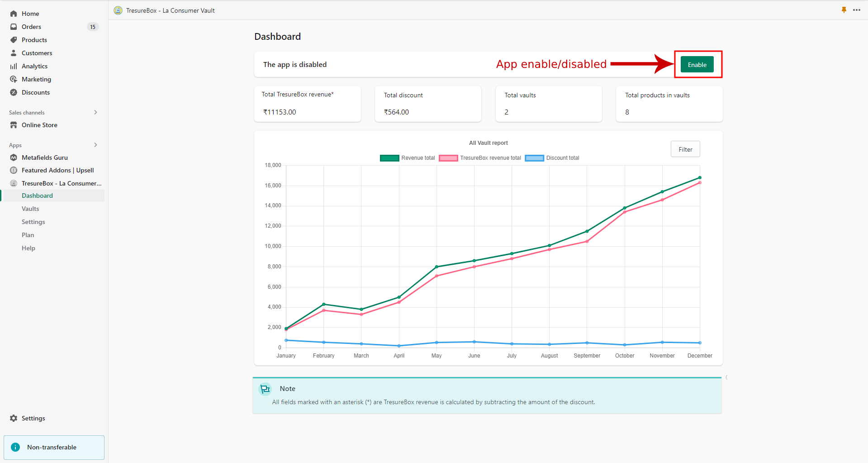Click the December Revenue total data point
The image size is (868, 463).
point(700,178)
